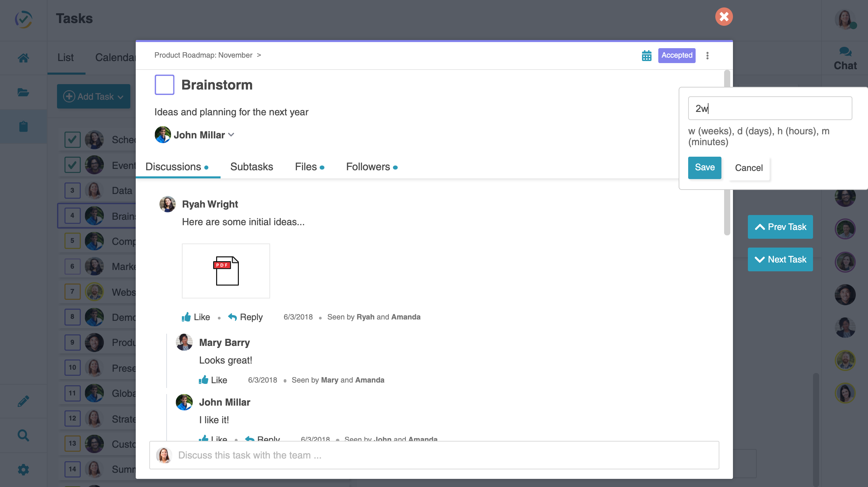Click John Millar assignee avatar
The image size is (868, 487).
pyautogui.click(x=163, y=135)
